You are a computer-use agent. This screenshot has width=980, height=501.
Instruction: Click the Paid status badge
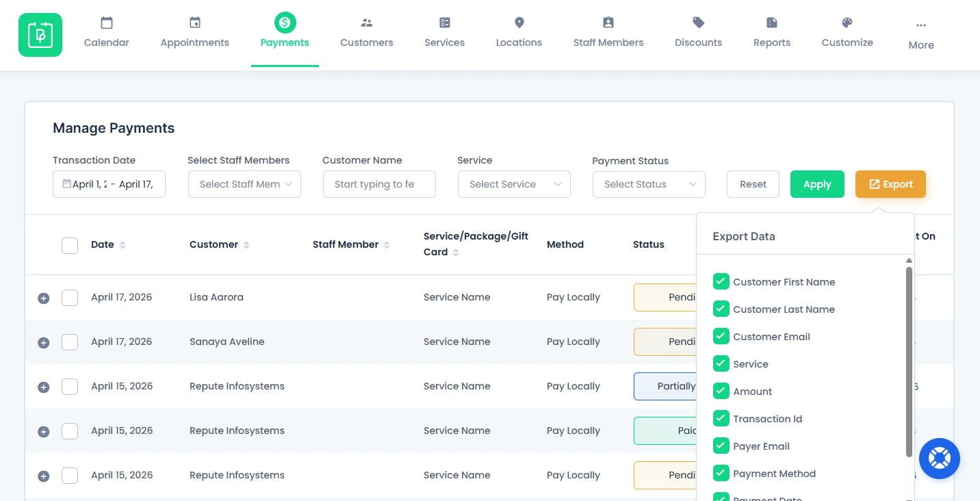(665, 431)
